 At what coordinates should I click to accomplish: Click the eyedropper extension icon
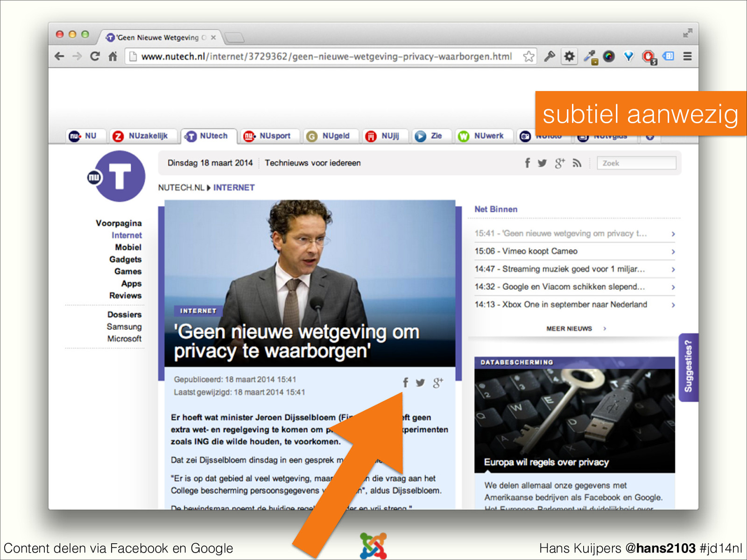pos(590,57)
